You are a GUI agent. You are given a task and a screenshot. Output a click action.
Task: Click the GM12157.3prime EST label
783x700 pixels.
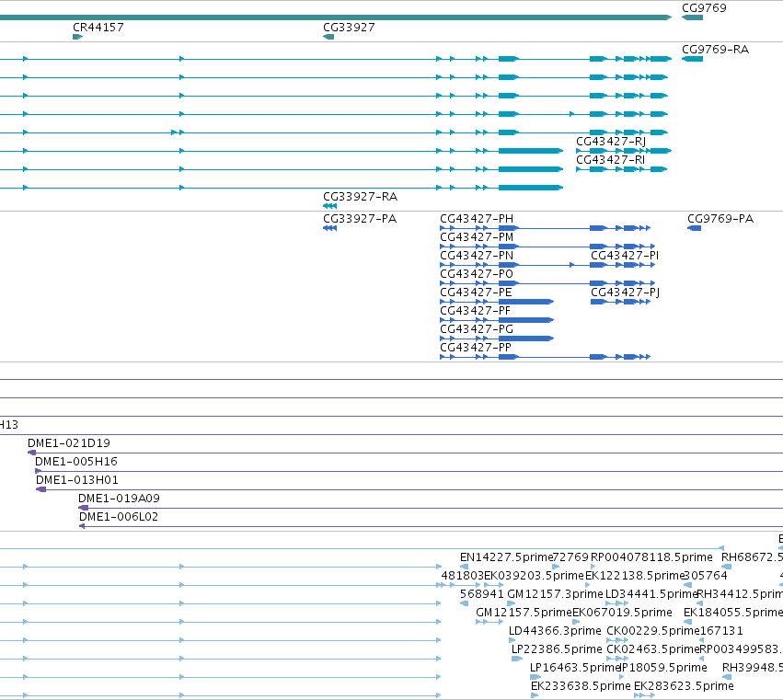click(x=556, y=594)
